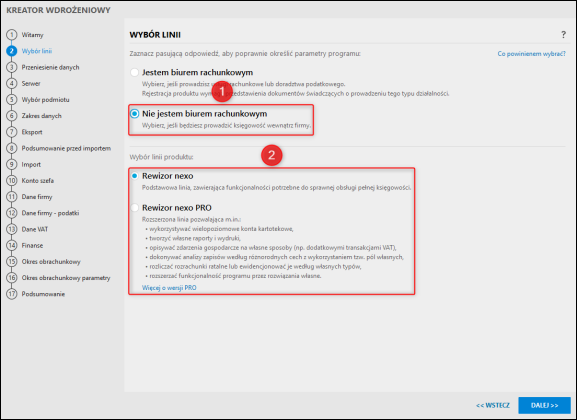
Task: Select 'Nie jestem biurem rachunkowym' radio button
Action: 134,114
